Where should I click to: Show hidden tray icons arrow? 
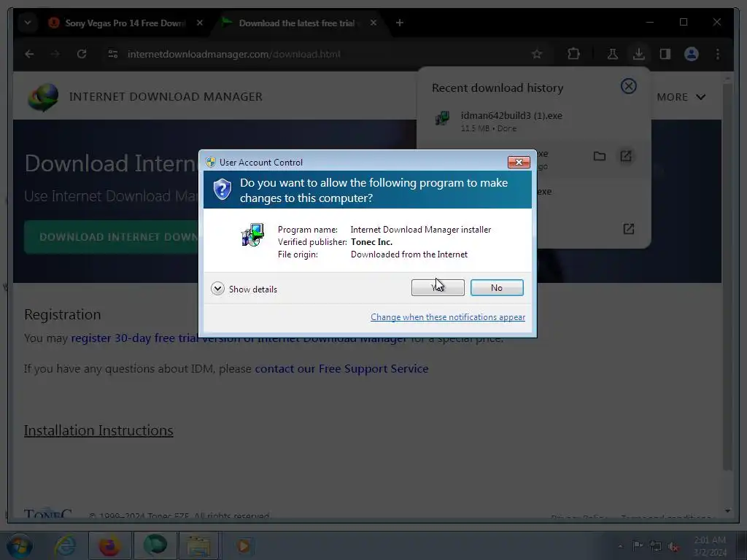620,546
